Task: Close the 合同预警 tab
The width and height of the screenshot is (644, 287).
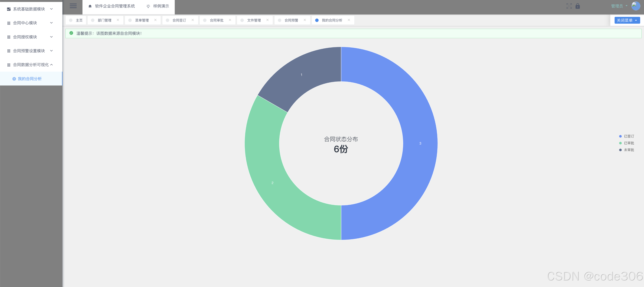Action: (305, 20)
